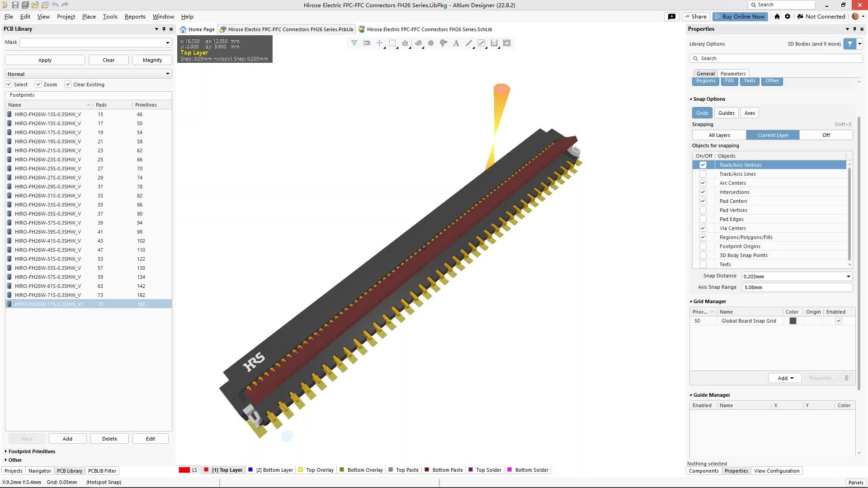The image size is (868, 488).
Task: Click the Edit footprint button
Action: (151, 439)
